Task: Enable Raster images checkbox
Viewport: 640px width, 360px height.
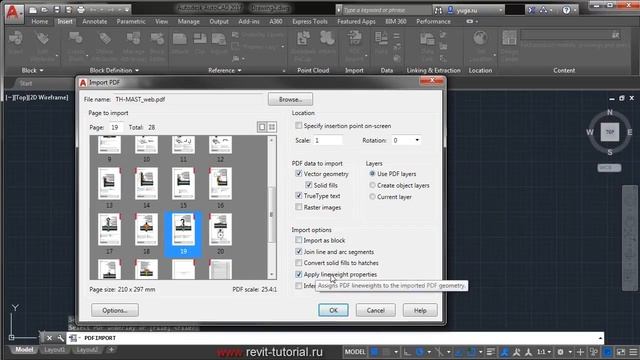Action: tap(299, 207)
